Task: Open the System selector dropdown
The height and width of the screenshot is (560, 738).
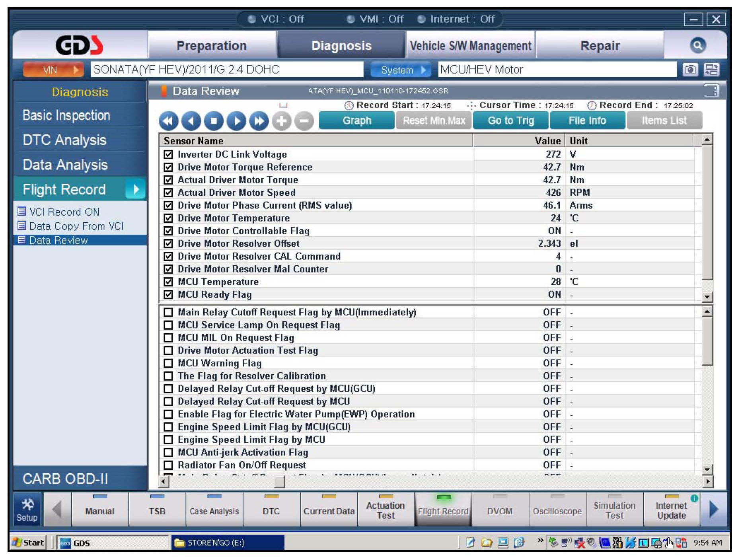Action: [401, 70]
